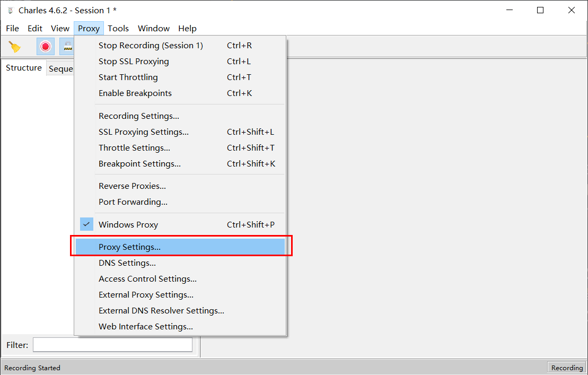Open the Window menu
The width and height of the screenshot is (588, 375).
(154, 29)
